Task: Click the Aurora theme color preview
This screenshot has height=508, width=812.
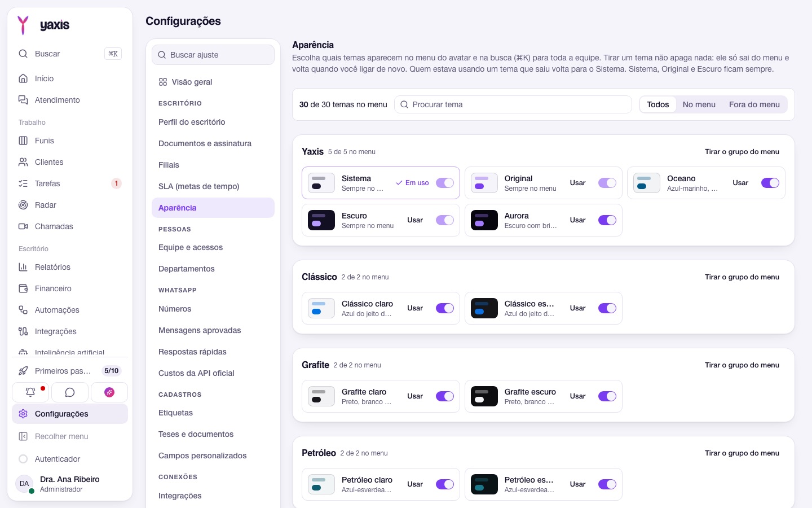Action: (x=484, y=220)
